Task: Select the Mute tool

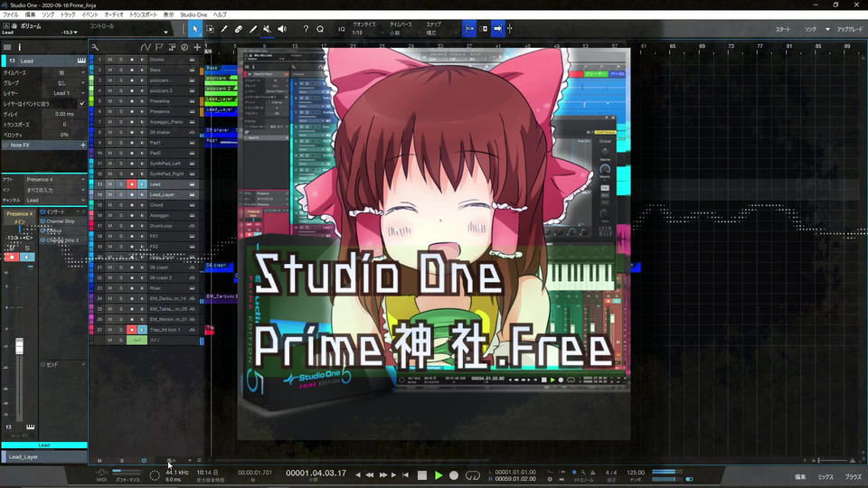Action: point(268,29)
